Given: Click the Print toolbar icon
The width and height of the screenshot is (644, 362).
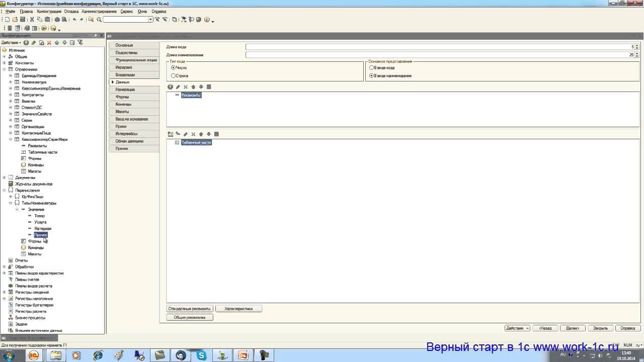Looking at the screenshot, I should click(x=57, y=20).
